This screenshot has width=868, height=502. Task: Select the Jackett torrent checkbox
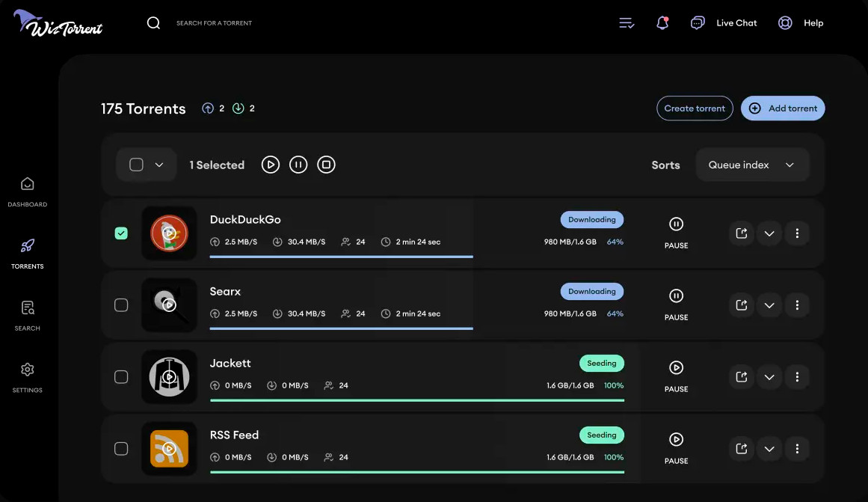click(x=121, y=377)
